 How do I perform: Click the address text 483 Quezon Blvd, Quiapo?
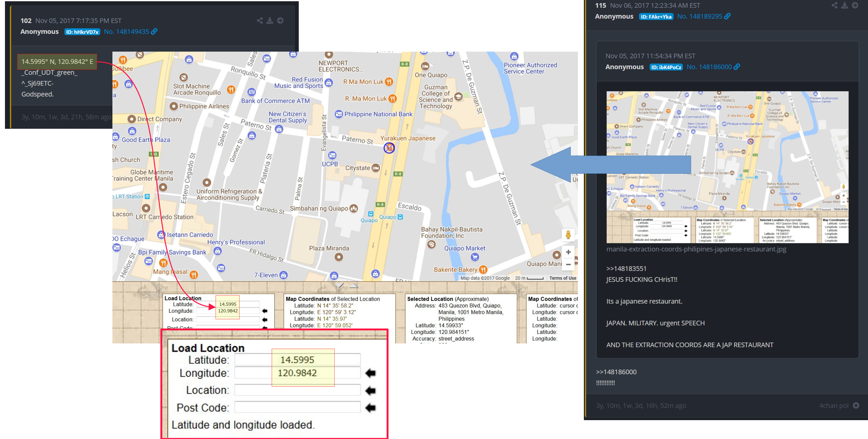tap(470, 305)
